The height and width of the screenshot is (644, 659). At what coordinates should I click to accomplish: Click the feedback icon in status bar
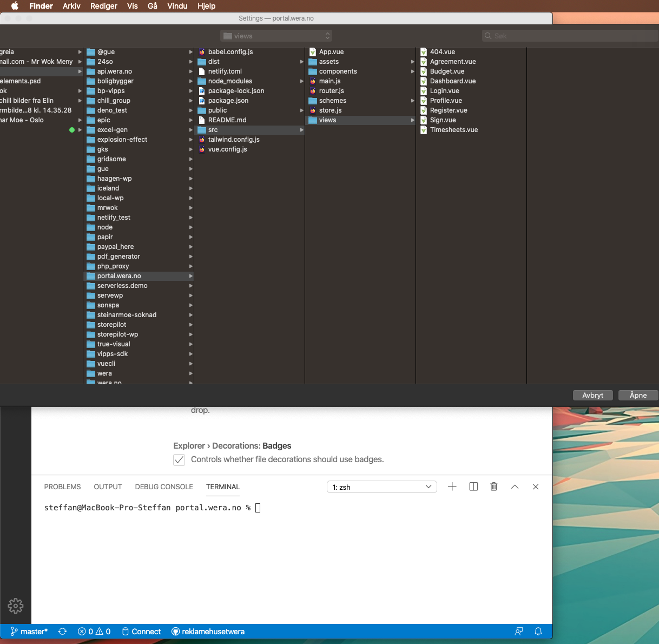coord(519,632)
